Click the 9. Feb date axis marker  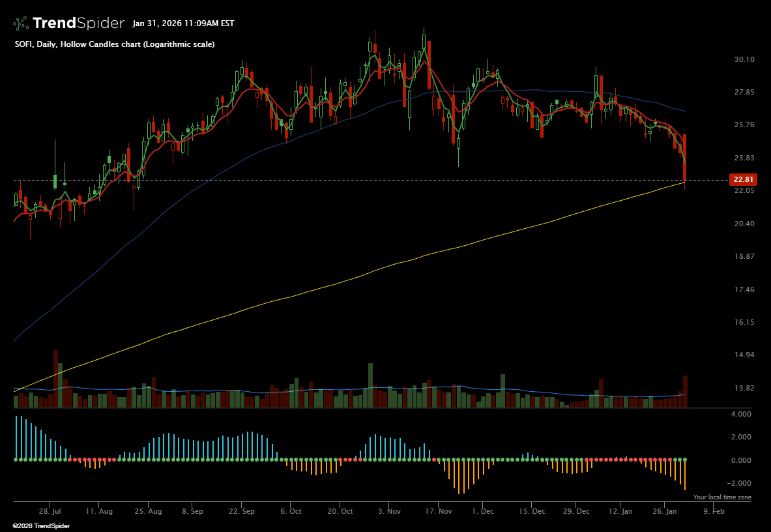714,512
